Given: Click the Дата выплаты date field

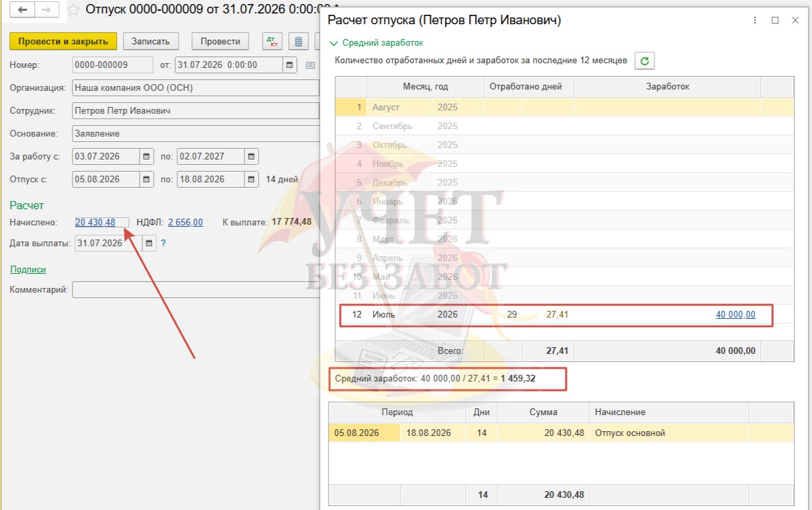Looking at the screenshot, I should tap(109, 243).
